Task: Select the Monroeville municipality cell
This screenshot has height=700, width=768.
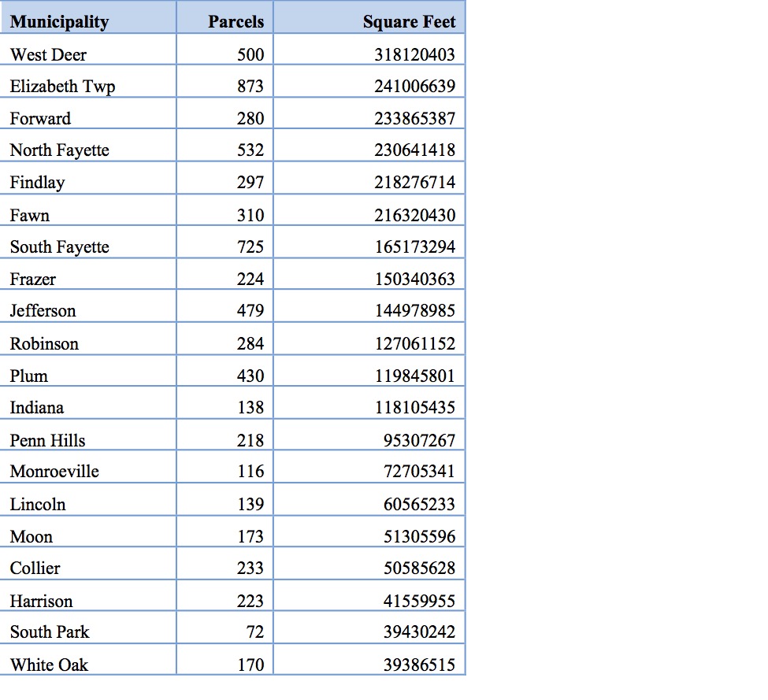Action: (x=54, y=471)
